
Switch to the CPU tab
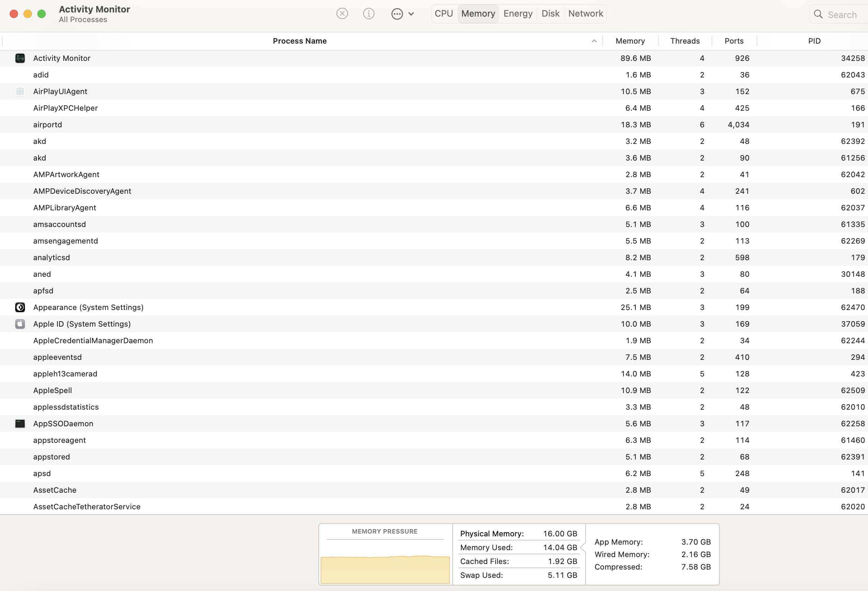444,14
